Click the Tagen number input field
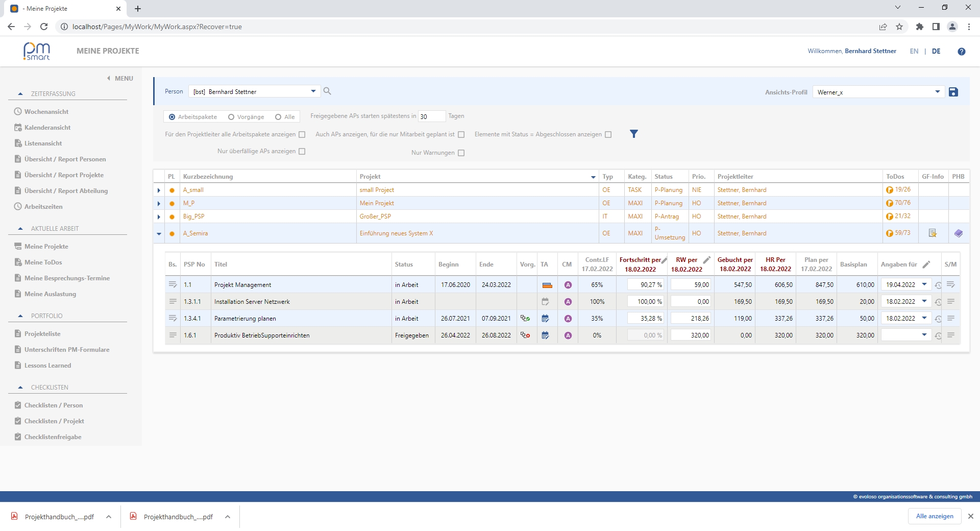This screenshot has height=531, width=980. pos(431,116)
